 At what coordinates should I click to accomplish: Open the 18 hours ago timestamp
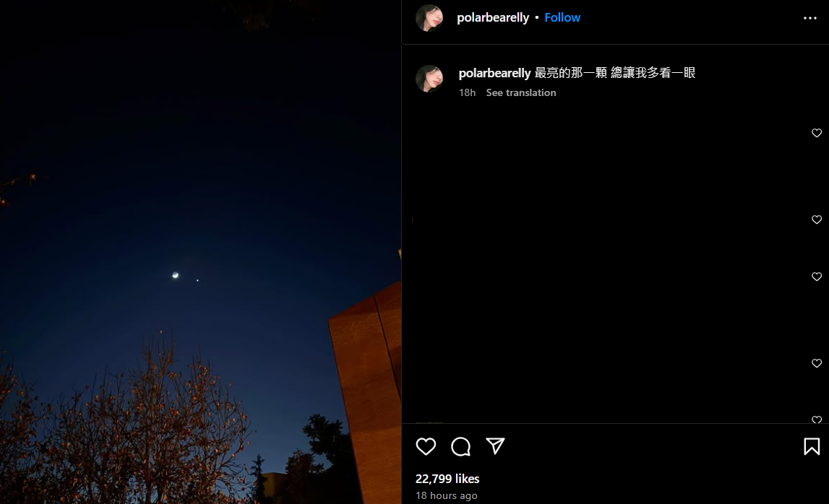(x=446, y=495)
